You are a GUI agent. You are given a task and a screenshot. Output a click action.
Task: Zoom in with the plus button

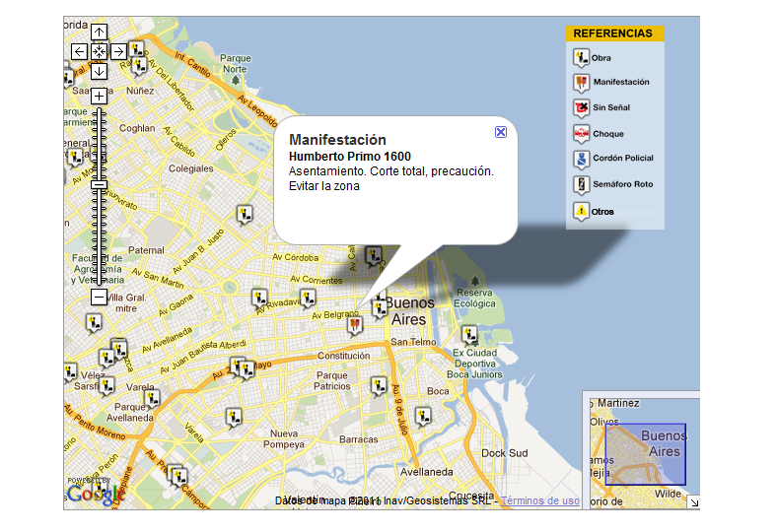[x=100, y=96]
